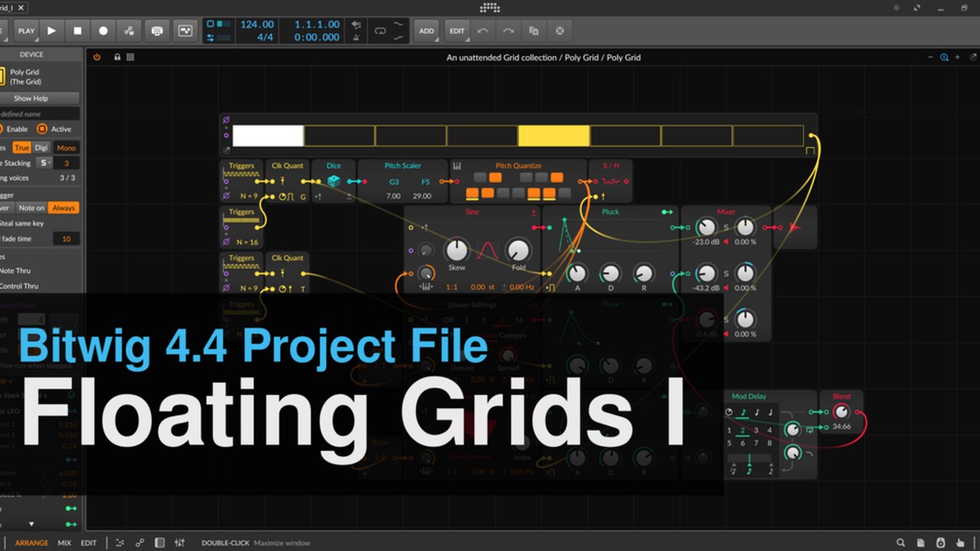
Task: Click the Dice module cube icon
Action: (x=334, y=181)
